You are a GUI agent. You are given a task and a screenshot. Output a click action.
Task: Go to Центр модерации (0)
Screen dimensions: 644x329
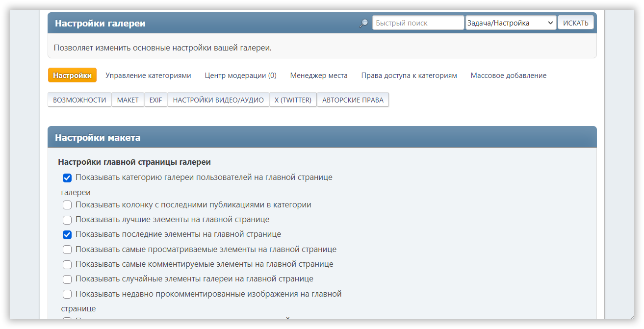pyautogui.click(x=241, y=76)
